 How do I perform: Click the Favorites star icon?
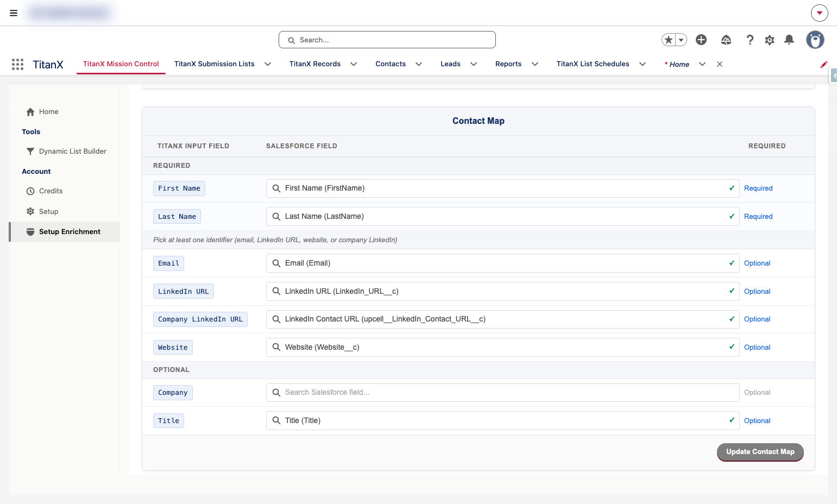point(669,40)
